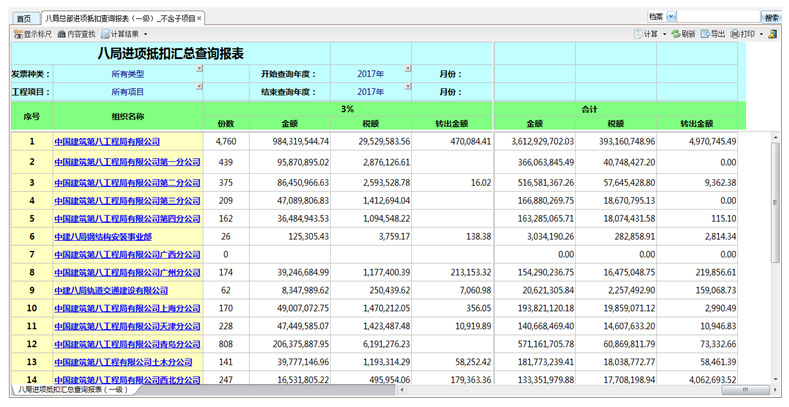The height and width of the screenshot is (407, 789).
Task: Select the cell 3,612,929,702.03
Action: tap(535, 142)
